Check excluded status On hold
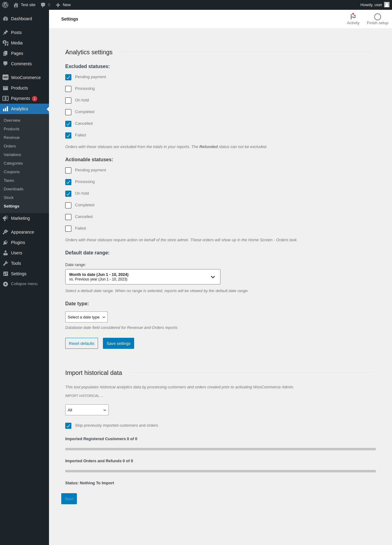Image resolution: width=392 pixels, height=545 pixels. coord(68,101)
